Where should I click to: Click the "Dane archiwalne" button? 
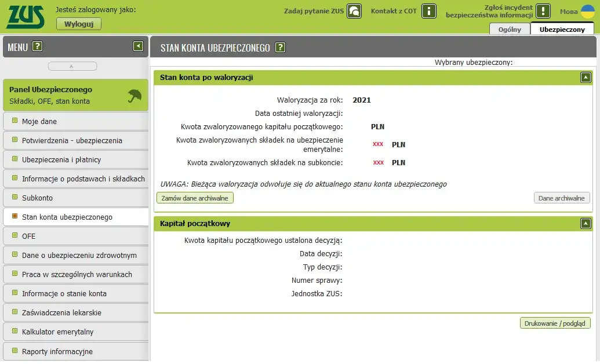coord(561,198)
